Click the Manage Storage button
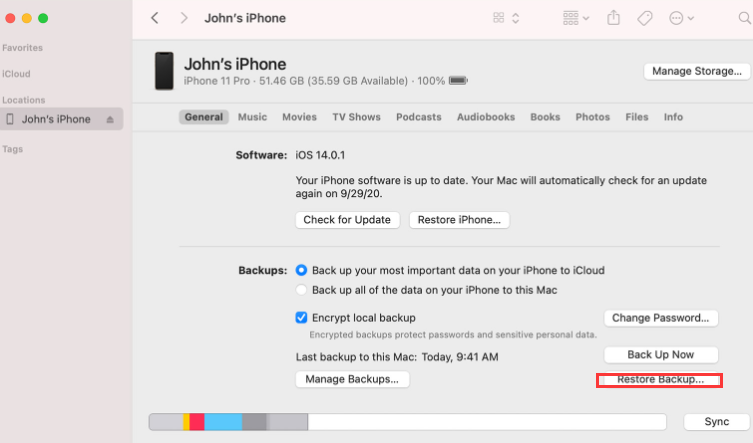753x443 pixels. click(x=696, y=71)
